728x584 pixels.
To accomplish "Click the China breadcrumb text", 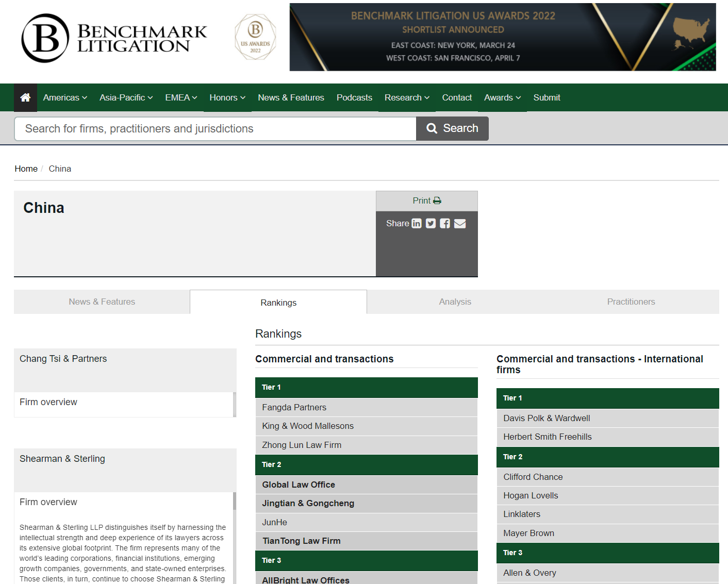I will tap(60, 169).
